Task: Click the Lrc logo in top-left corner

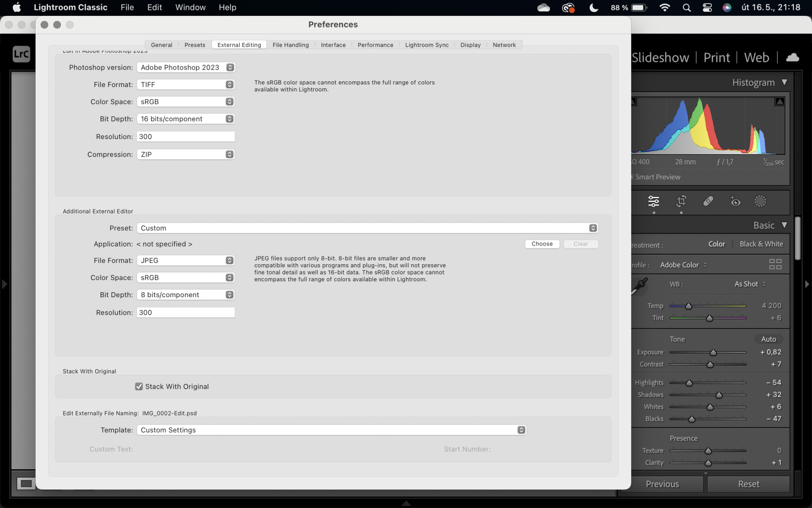Action: pyautogui.click(x=21, y=54)
